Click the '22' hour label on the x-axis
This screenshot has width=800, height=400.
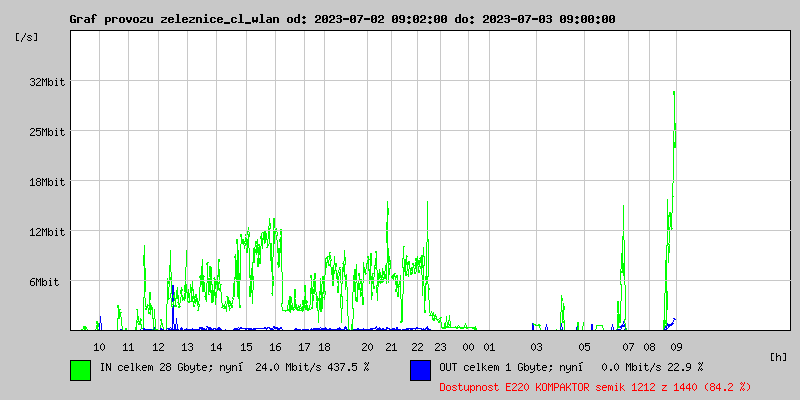(x=417, y=347)
